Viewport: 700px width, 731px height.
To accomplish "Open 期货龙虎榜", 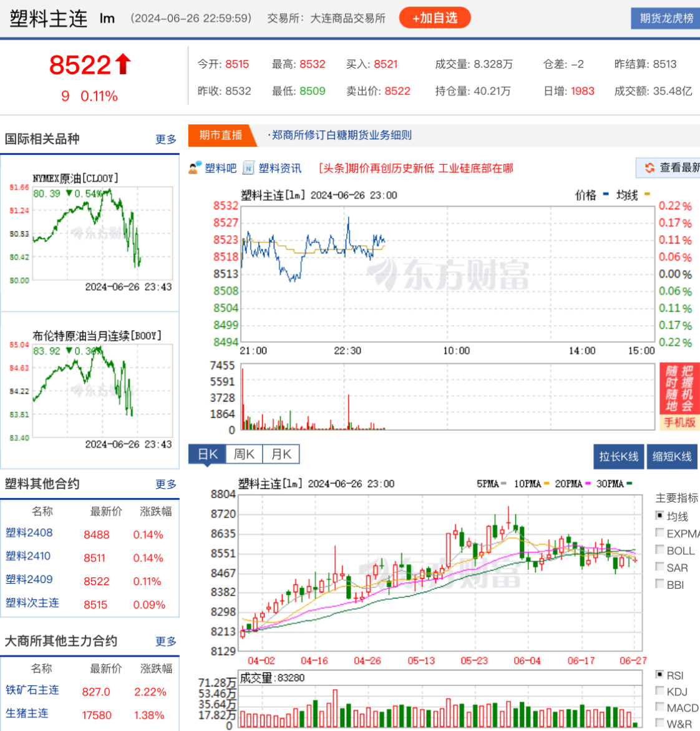I will click(666, 17).
